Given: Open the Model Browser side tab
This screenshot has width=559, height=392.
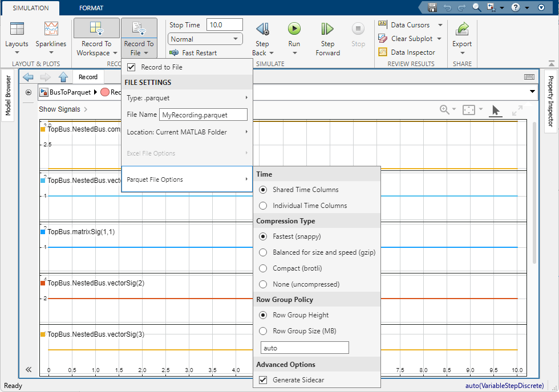Looking at the screenshot, I should point(8,95).
